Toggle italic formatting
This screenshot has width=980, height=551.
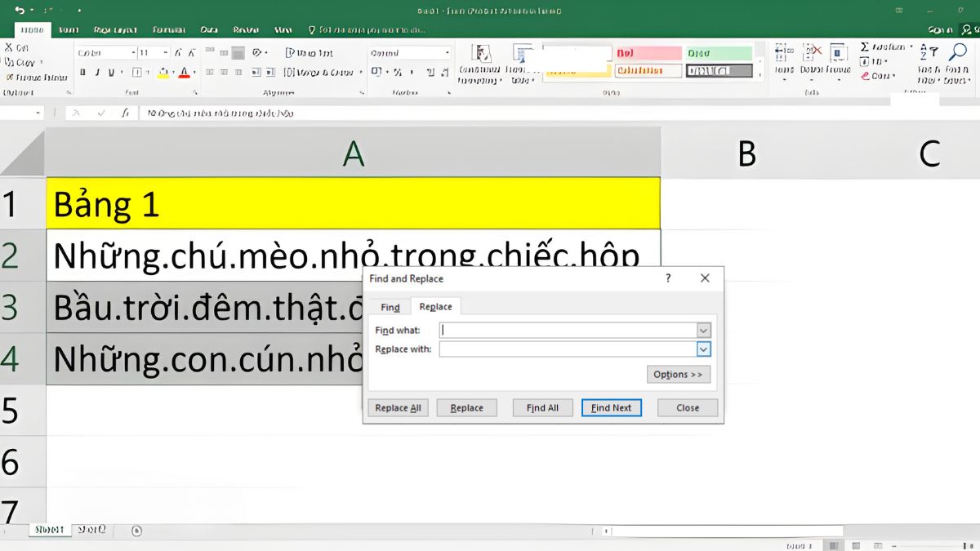coord(98,71)
